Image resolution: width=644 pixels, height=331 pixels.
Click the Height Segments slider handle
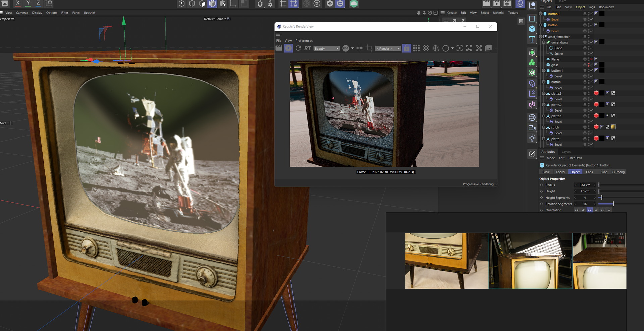(x=602, y=198)
